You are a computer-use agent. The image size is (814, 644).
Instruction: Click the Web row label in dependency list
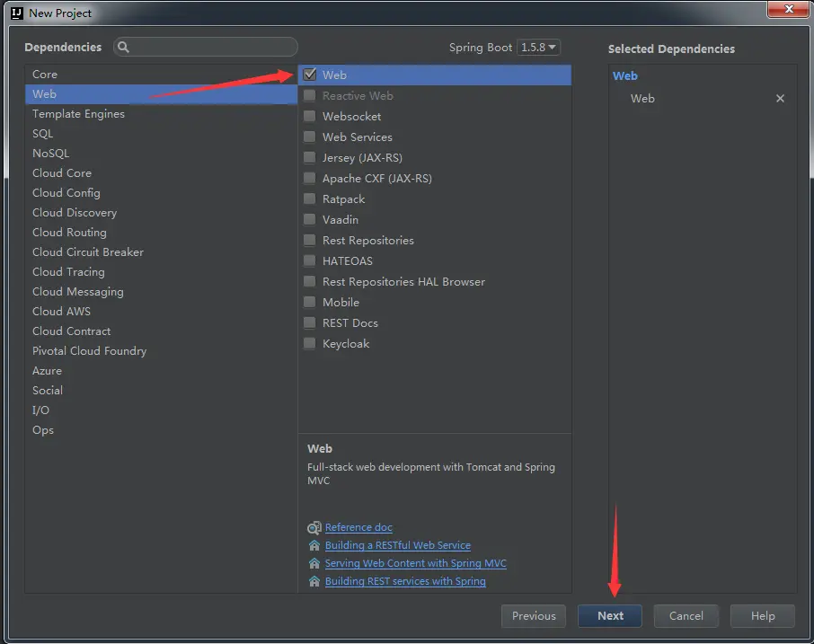pos(334,75)
